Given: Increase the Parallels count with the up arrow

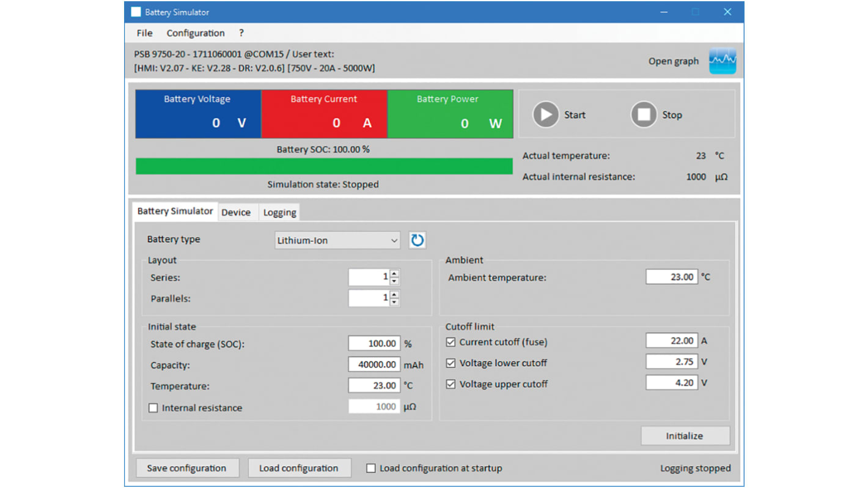Looking at the screenshot, I should click(394, 295).
